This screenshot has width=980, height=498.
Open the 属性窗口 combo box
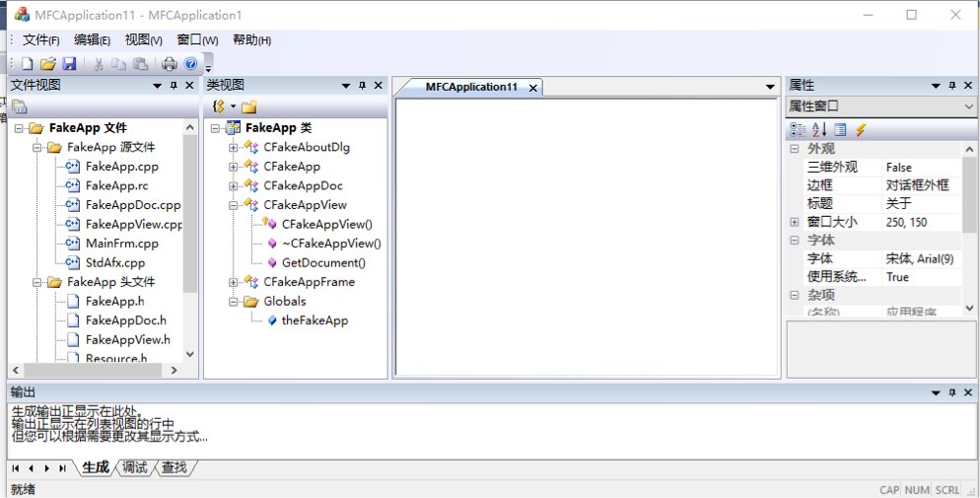pyautogui.click(x=881, y=107)
